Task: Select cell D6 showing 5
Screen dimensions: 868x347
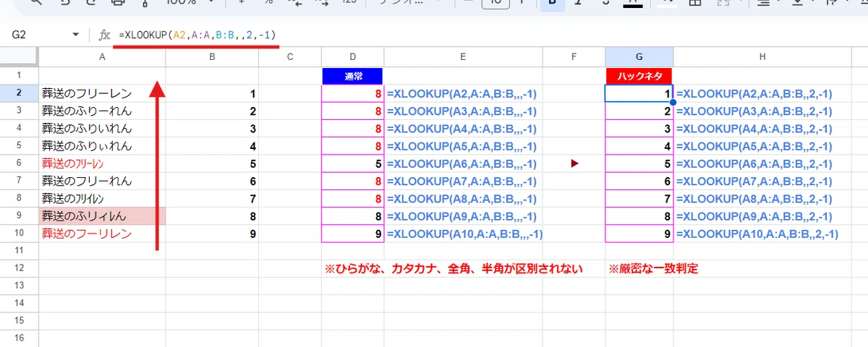Action: 353,163
